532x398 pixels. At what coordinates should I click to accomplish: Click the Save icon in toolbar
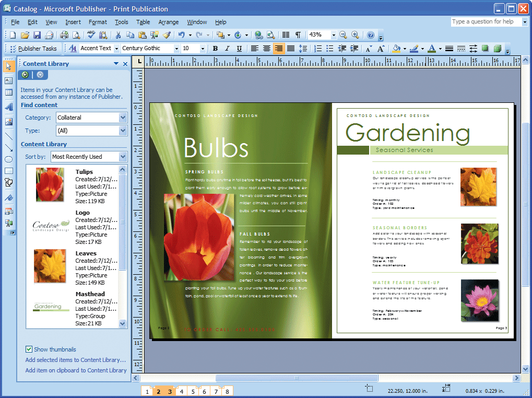(x=37, y=35)
